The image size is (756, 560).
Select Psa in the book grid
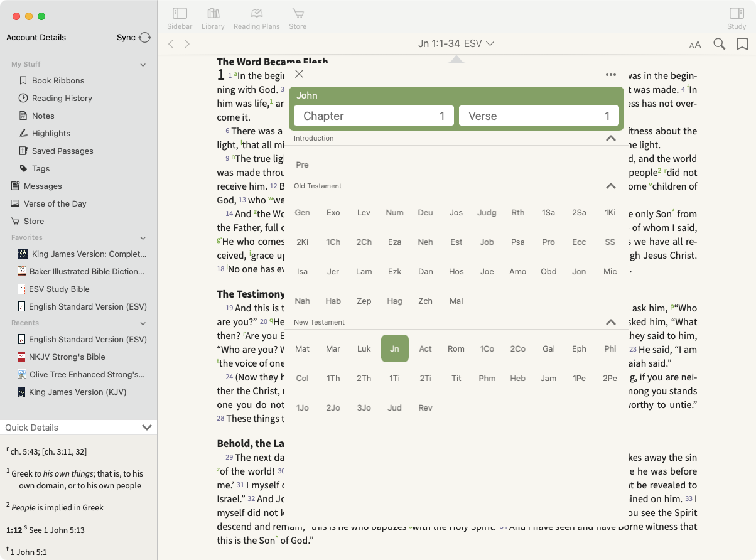[517, 242]
